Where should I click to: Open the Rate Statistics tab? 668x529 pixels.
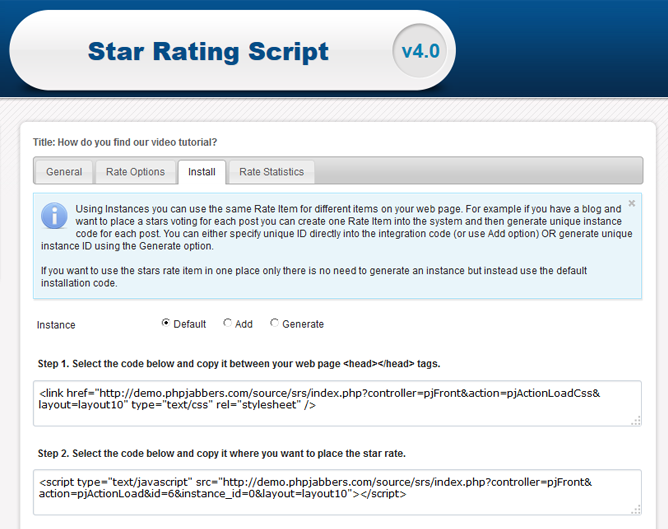click(271, 172)
